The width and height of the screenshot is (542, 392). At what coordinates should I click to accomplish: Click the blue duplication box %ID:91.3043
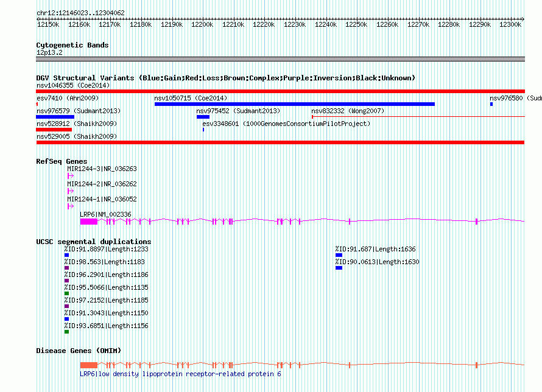coord(67,319)
